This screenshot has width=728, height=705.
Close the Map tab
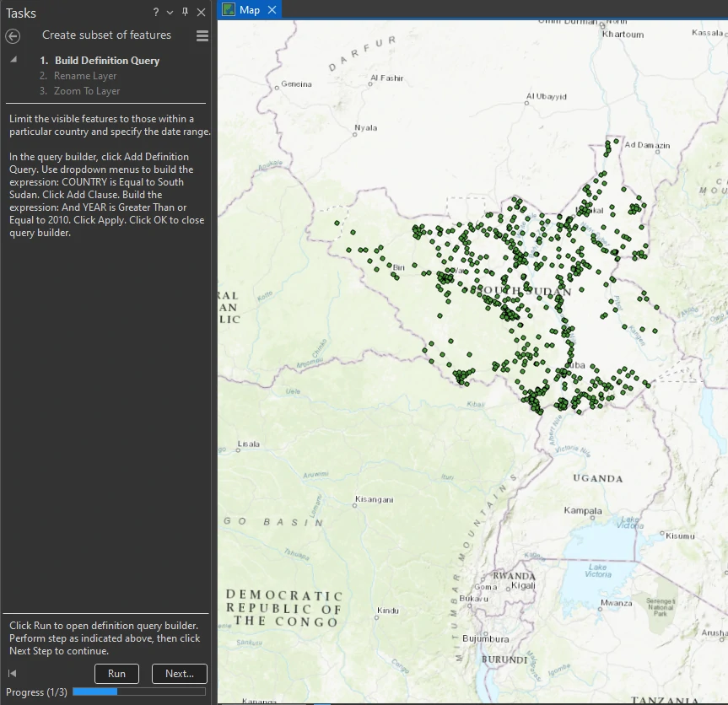point(272,10)
